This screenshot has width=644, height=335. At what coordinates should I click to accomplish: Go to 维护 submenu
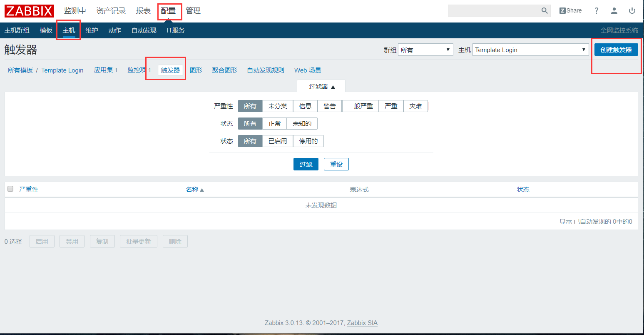click(x=92, y=30)
